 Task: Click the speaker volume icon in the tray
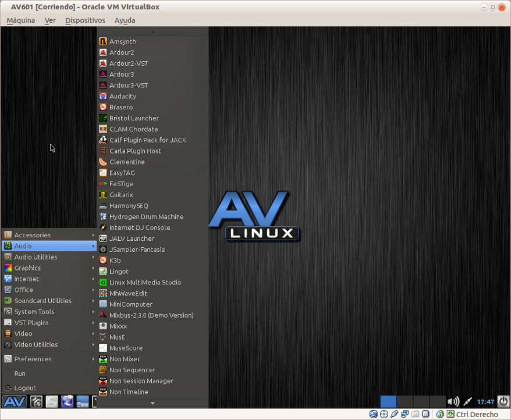tap(454, 401)
